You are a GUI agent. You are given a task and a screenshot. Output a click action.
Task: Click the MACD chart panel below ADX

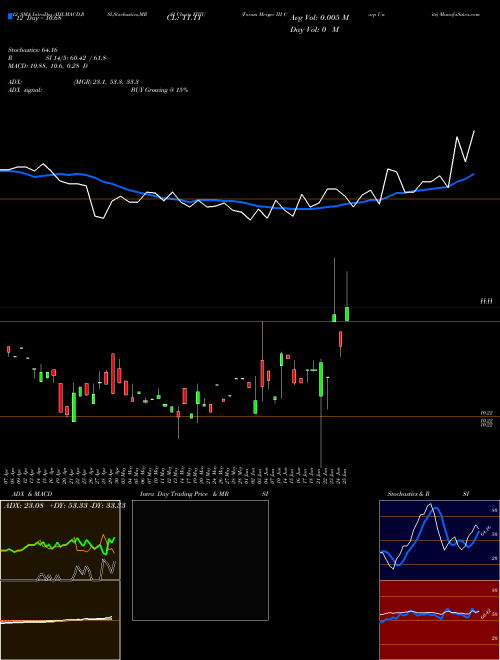click(60, 620)
